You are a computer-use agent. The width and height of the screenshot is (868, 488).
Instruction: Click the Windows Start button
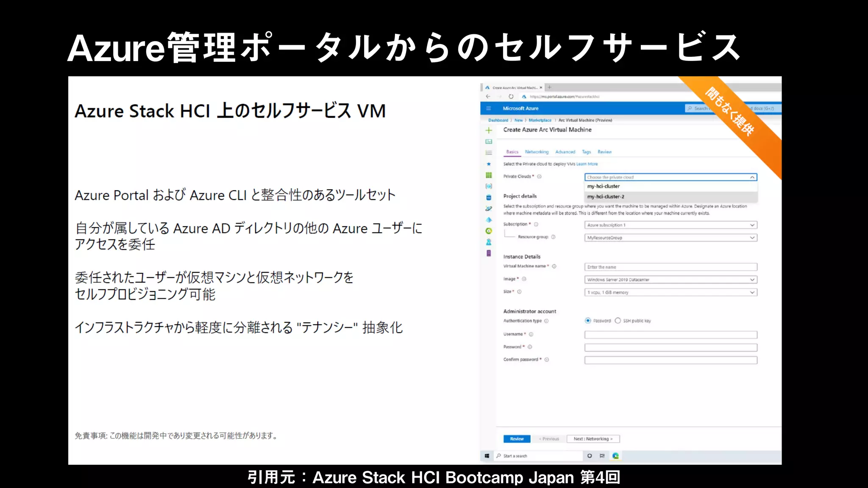click(487, 456)
